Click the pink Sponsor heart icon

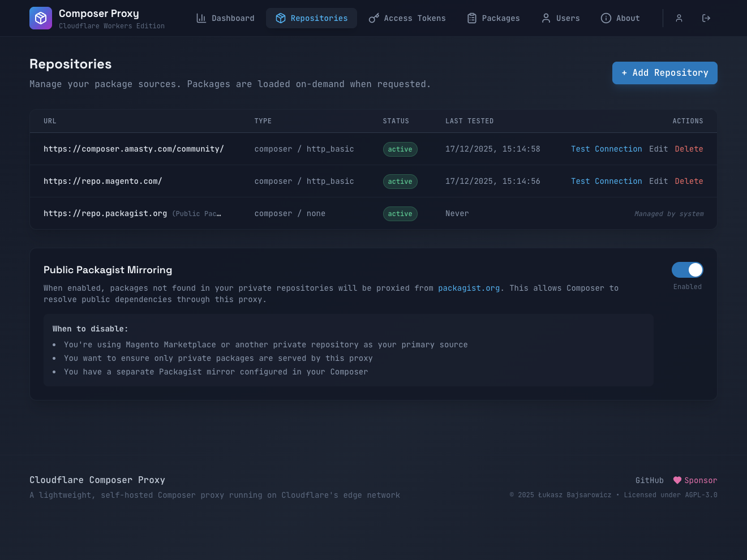pos(677,480)
